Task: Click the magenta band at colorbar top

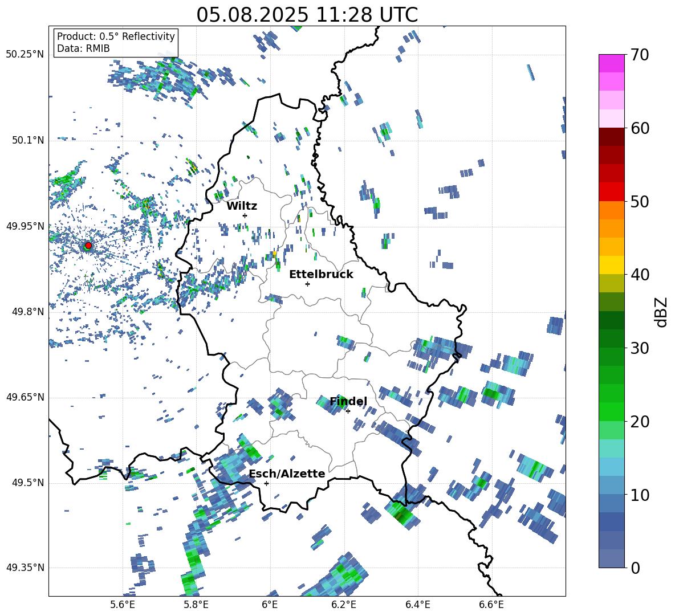Action: coord(611,63)
